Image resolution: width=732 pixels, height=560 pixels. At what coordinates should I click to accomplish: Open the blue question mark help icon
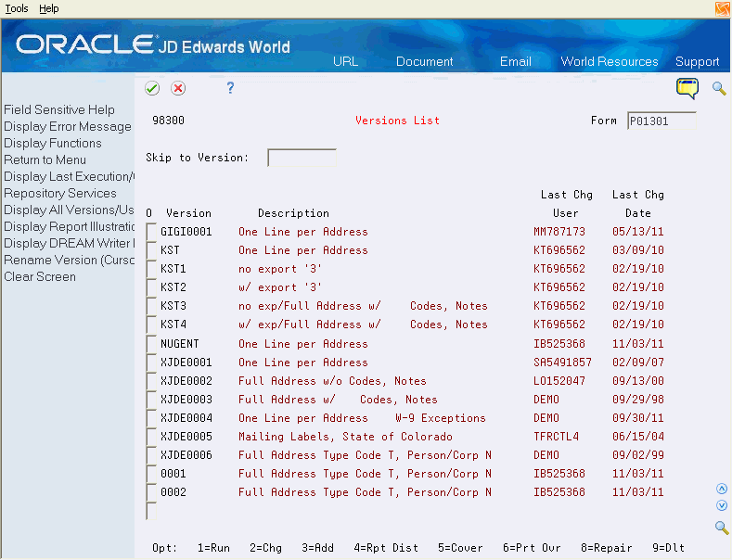point(230,88)
